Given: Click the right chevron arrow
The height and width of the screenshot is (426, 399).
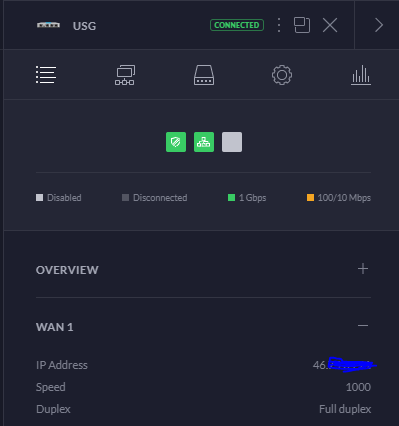Looking at the screenshot, I should click(x=379, y=25).
